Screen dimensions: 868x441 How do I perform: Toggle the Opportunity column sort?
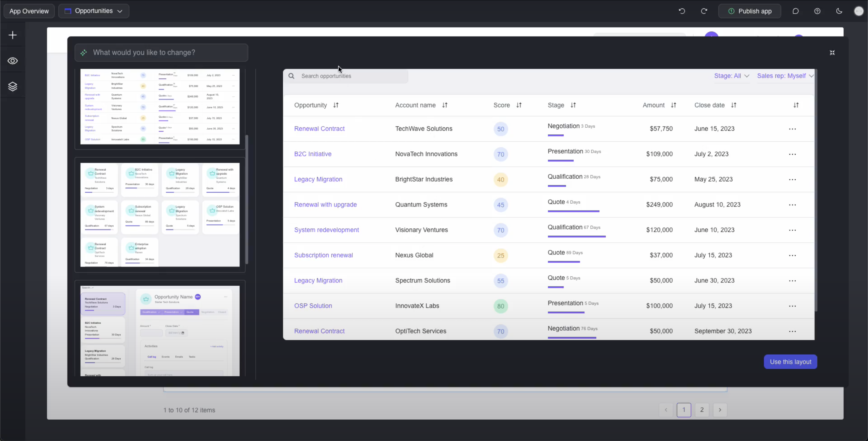click(336, 105)
